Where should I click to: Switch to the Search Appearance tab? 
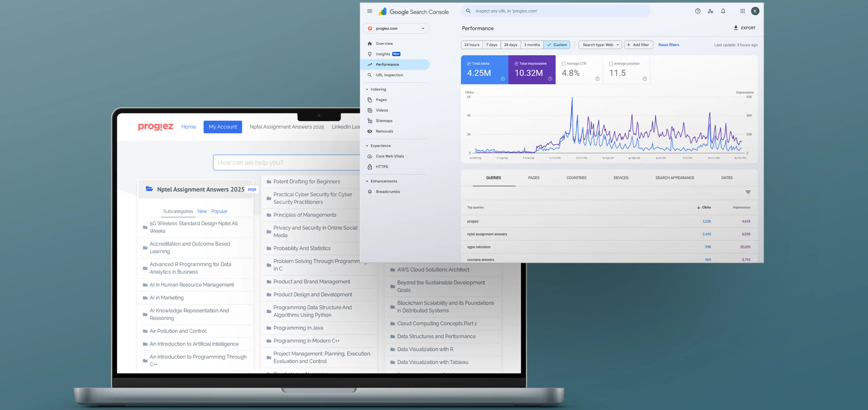tap(675, 178)
